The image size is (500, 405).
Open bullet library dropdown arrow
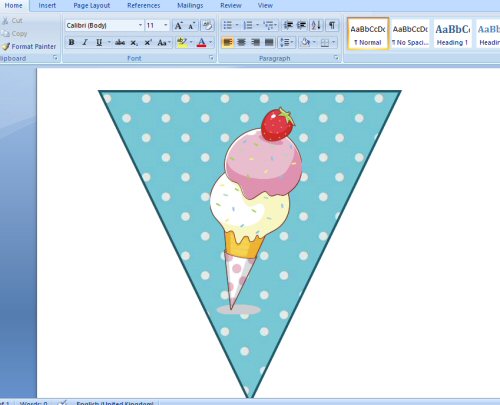[x=237, y=25]
